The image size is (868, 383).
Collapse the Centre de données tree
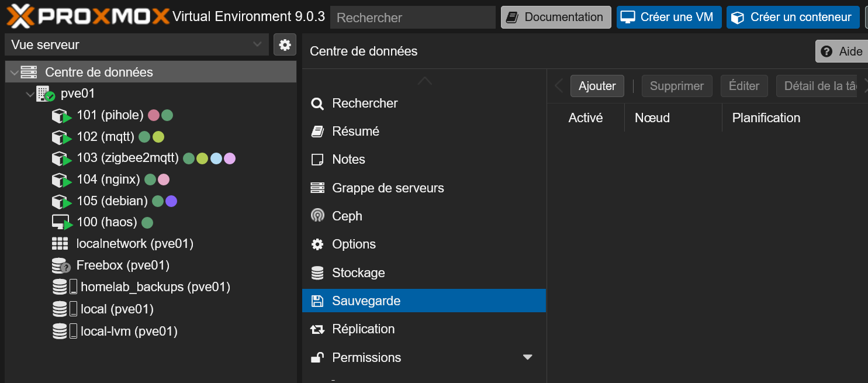[x=14, y=73]
